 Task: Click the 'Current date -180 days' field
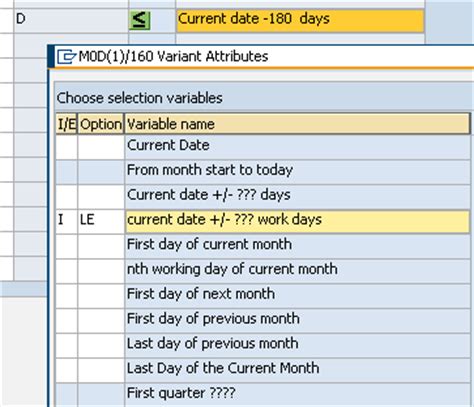300,21
